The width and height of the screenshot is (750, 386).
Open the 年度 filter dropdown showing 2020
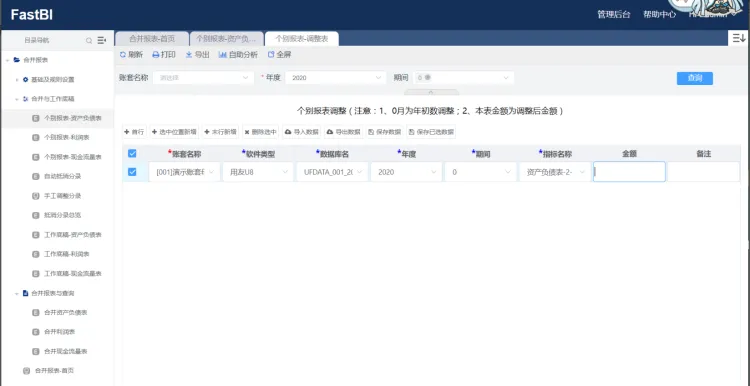[335, 77]
